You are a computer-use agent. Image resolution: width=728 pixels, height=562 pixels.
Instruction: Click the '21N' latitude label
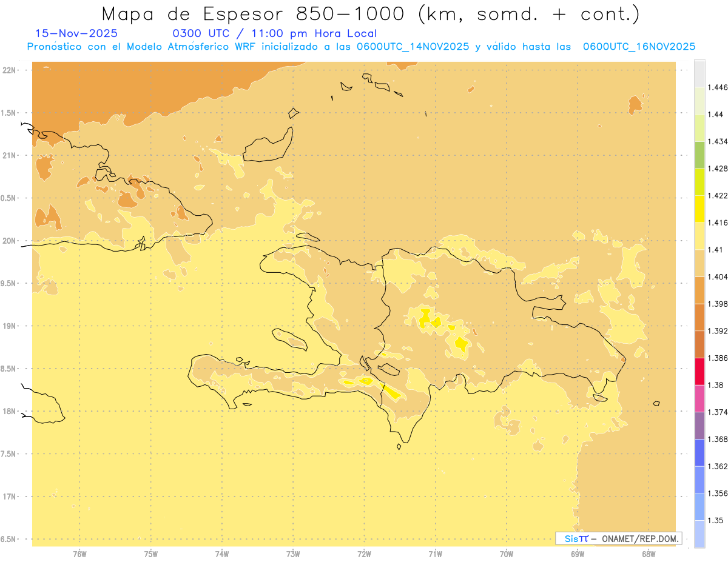point(10,156)
